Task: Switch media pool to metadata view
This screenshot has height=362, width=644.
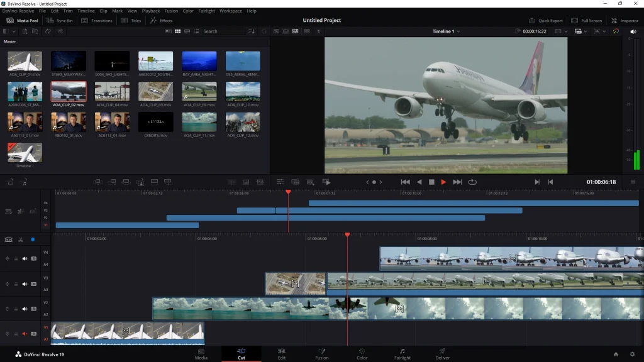Action: [169, 31]
